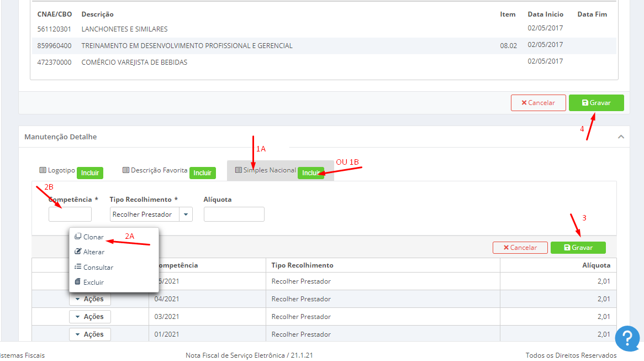644x361 pixels.
Task: Select Consultar in the actions menu
Action: click(94, 267)
